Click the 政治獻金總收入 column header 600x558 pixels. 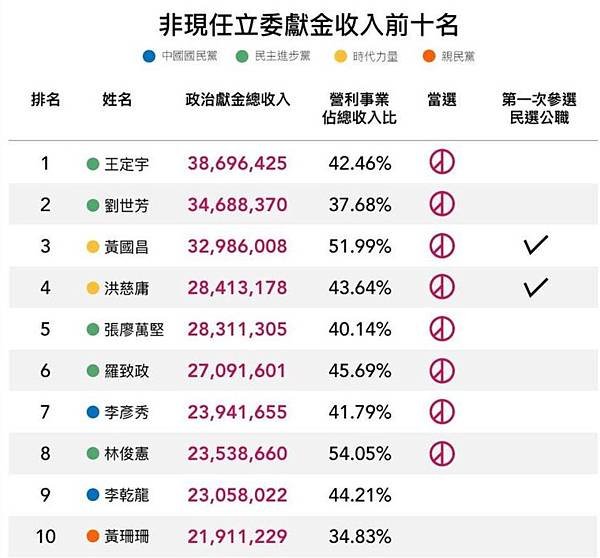pos(238,100)
